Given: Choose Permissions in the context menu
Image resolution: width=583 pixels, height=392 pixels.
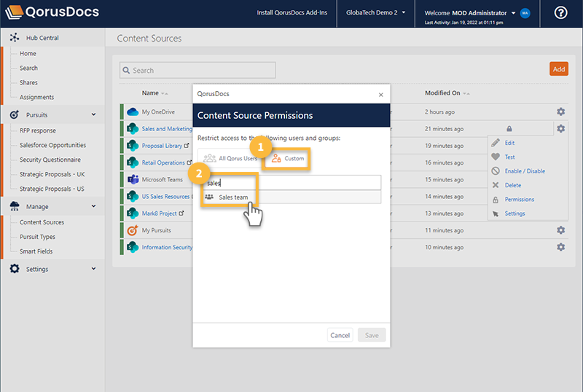Looking at the screenshot, I should point(519,200).
